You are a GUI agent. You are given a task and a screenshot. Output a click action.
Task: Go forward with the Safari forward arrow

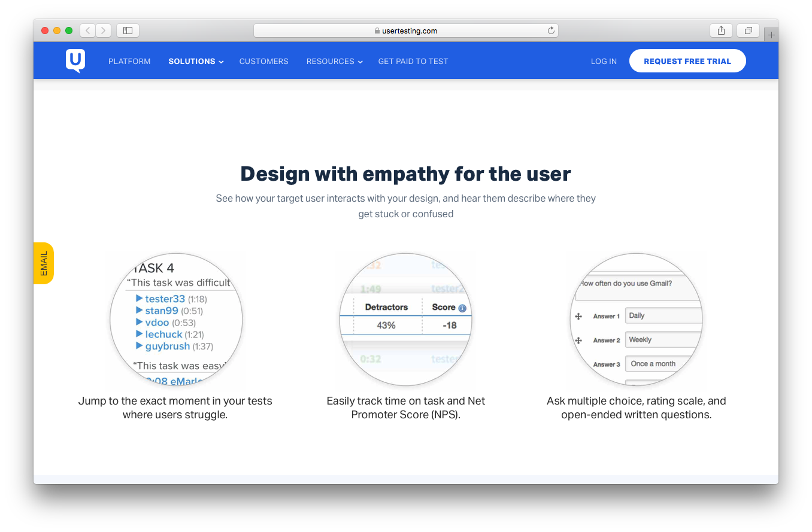click(103, 31)
